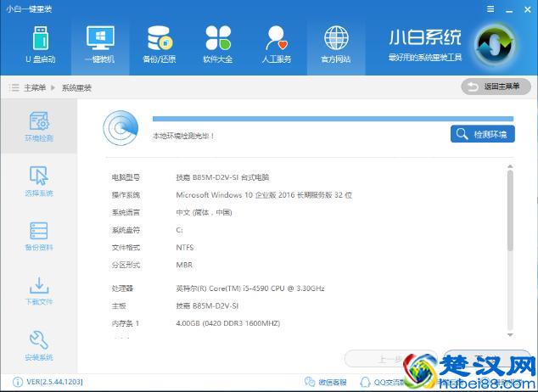Open 软件大全 app collection
538x392 pixels.
coord(218,45)
